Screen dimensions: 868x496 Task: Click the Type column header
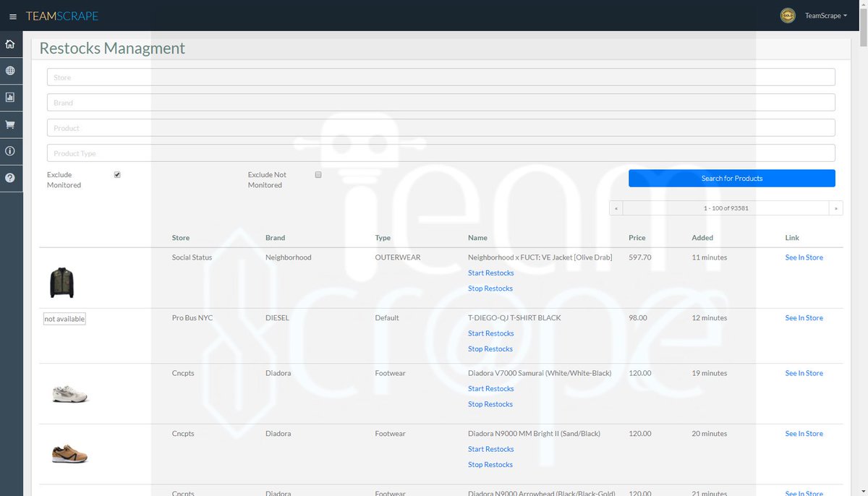[x=383, y=238]
